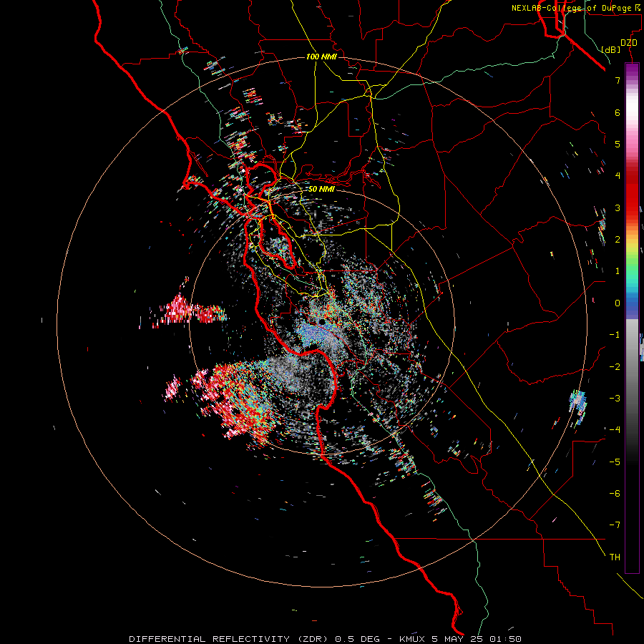Click the "-6" tick label on the scale
Viewport: 644px width, 644px height.
tap(615, 493)
